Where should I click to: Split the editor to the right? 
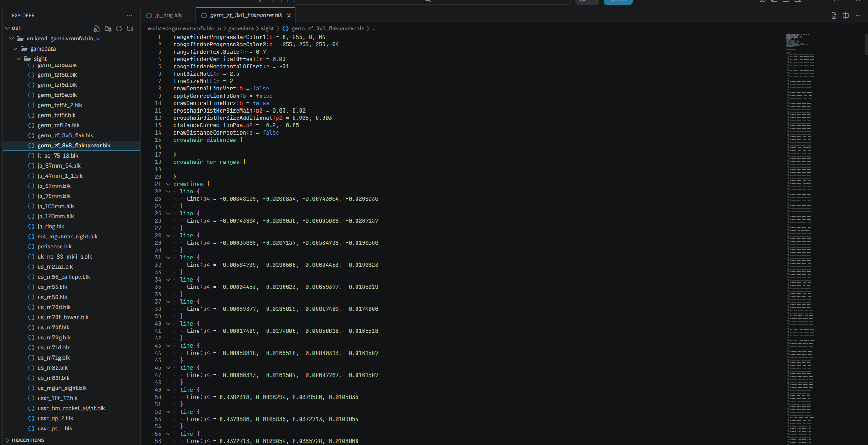845,16
